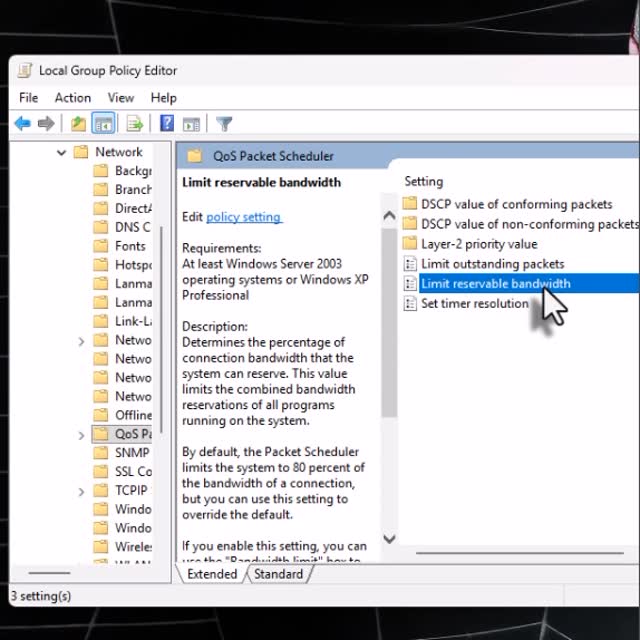The image size is (640, 640).
Task: Select Set timer resolution setting
Action: tap(475, 304)
